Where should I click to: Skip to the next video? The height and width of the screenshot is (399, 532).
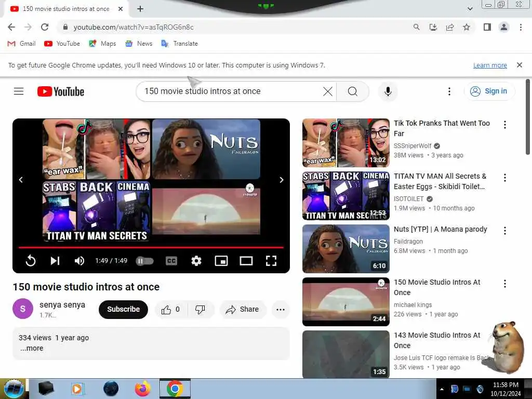[55, 261]
